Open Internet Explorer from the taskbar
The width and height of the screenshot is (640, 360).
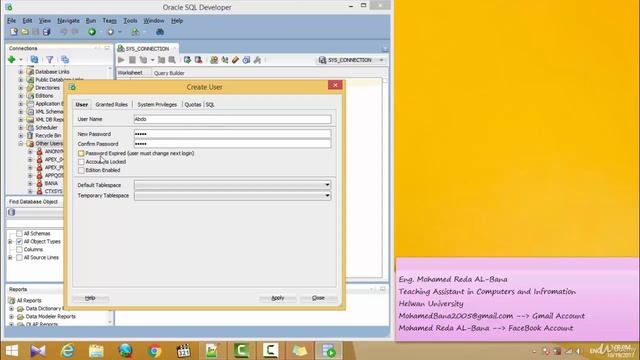point(67,351)
